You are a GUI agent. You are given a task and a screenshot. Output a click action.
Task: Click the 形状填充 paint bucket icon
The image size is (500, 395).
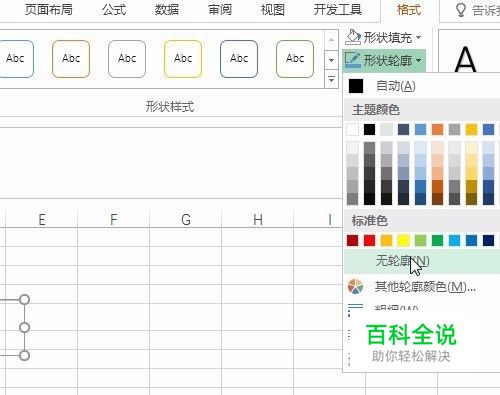click(x=353, y=37)
